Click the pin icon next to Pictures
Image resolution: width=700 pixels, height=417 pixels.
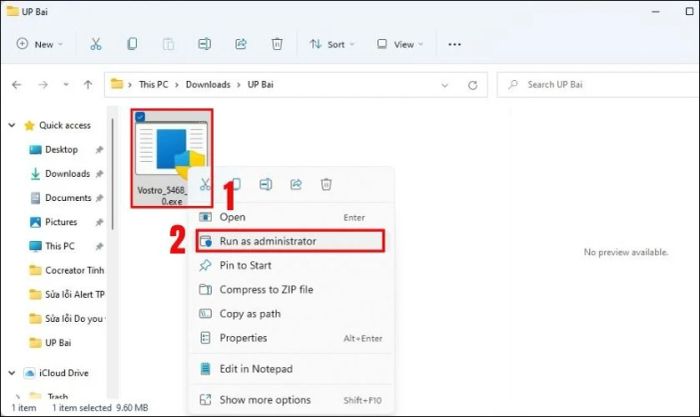tap(99, 222)
